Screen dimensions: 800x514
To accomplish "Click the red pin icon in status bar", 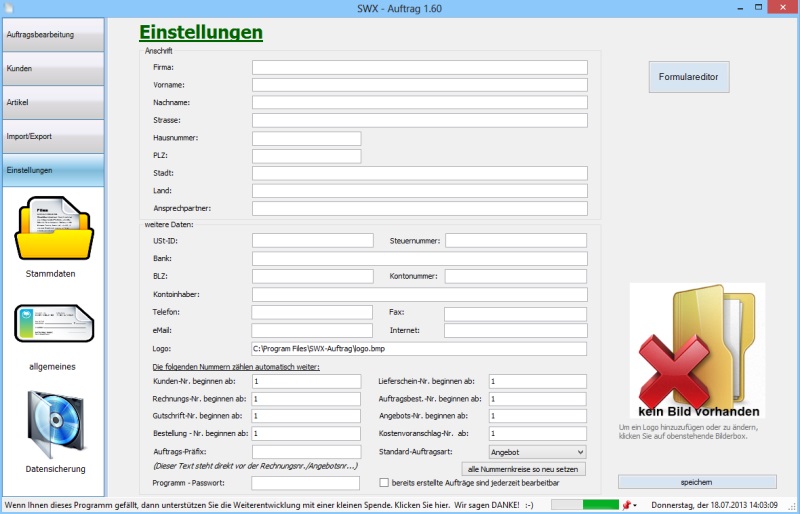I will [x=627, y=505].
